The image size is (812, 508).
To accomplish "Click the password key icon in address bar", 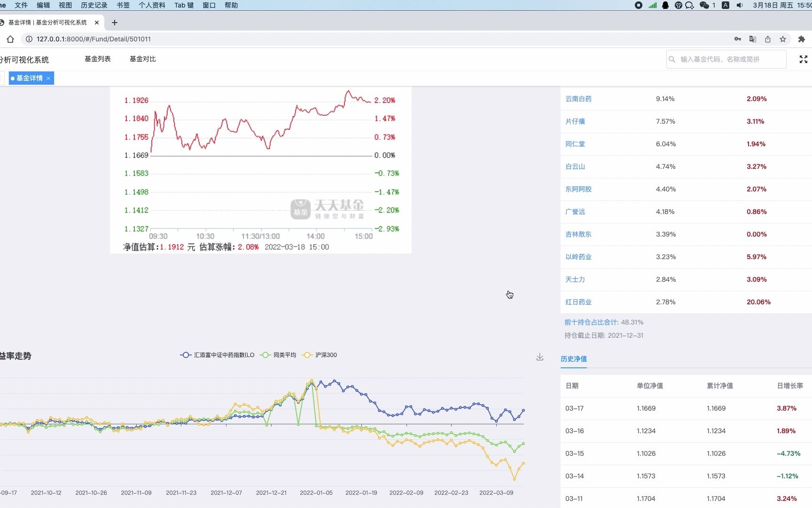I will (738, 39).
